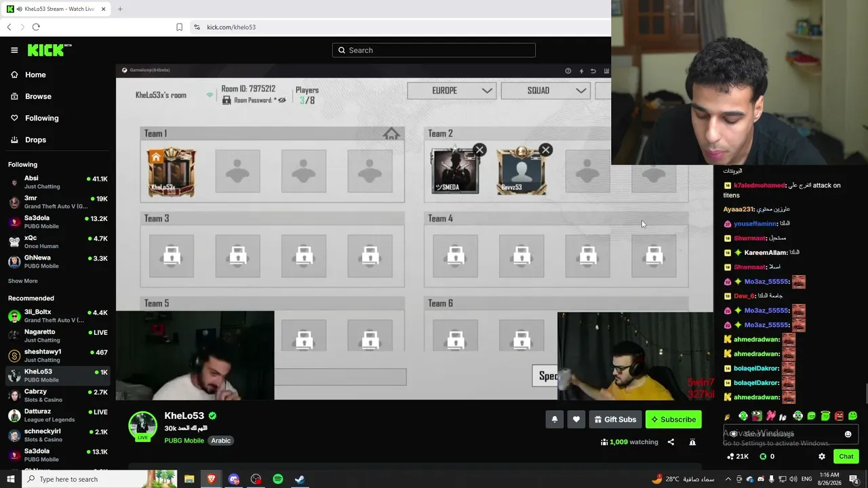Click the Gameloop lightning bolt icon
868x488 pixels.
tap(581, 70)
